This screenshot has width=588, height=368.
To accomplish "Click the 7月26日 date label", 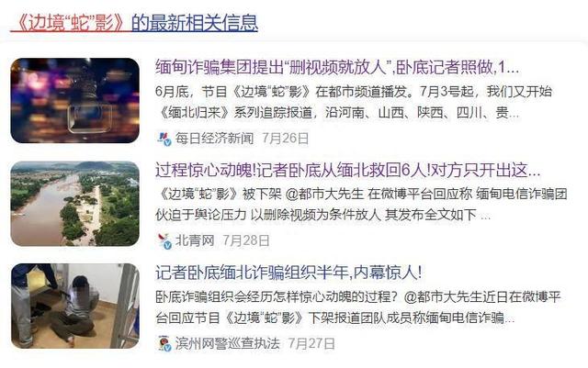I will (286, 139).
